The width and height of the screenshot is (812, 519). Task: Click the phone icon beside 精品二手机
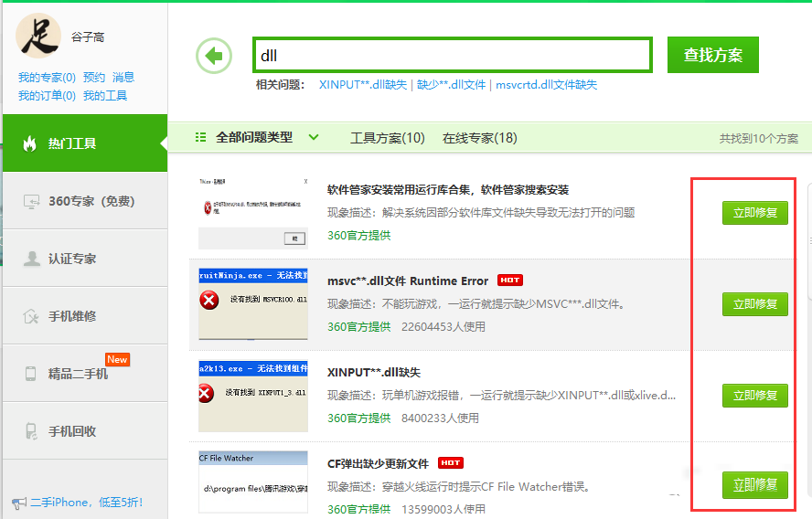(31, 374)
